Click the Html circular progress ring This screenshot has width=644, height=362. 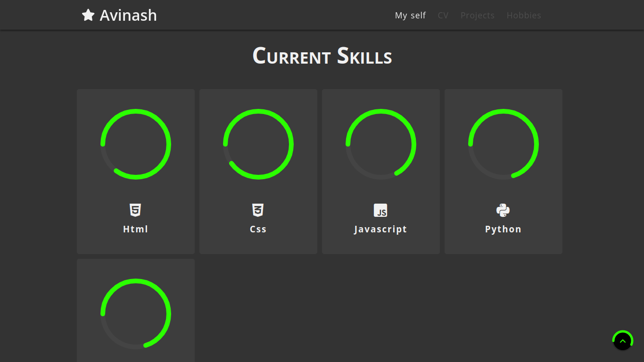point(136,144)
